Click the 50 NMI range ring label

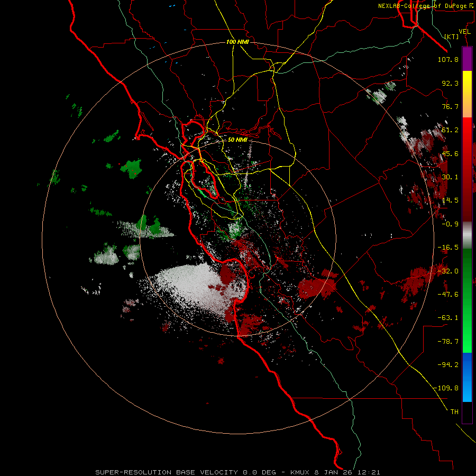point(237,140)
